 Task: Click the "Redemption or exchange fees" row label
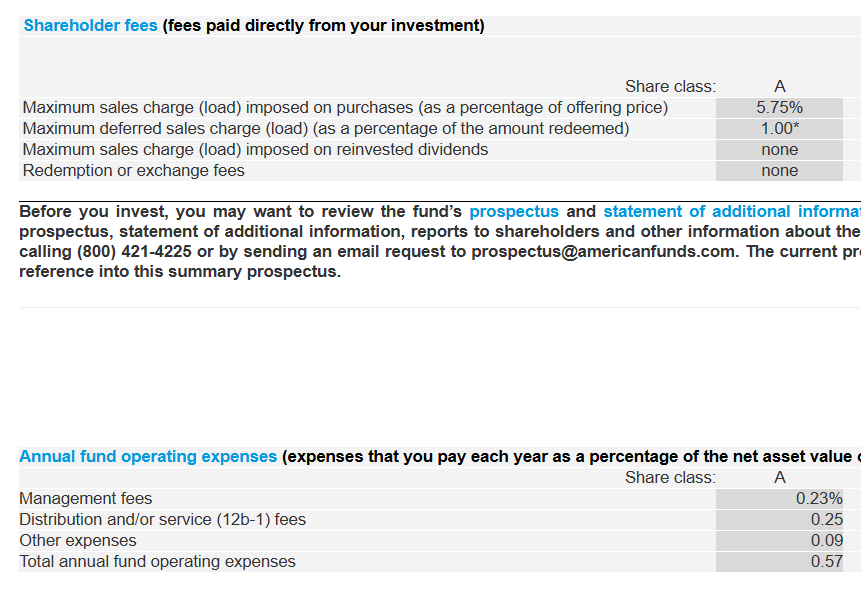pos(133,171)
